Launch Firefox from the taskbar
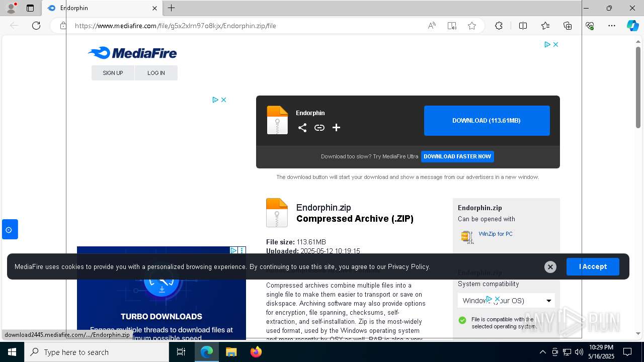The height and width of the screenshot is (362, 644). [256, 352]
